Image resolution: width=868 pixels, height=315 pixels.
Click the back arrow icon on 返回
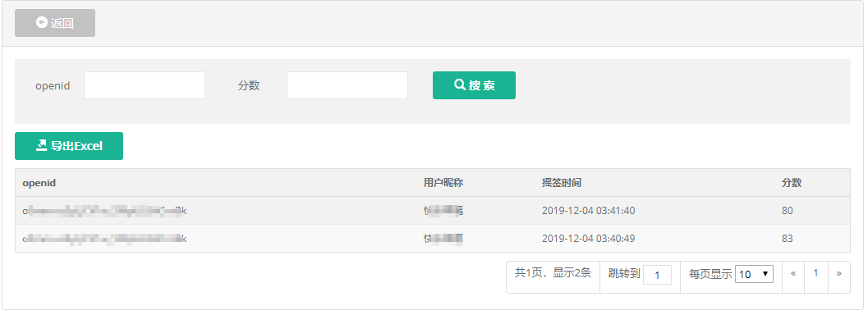(x=42, y=23)
